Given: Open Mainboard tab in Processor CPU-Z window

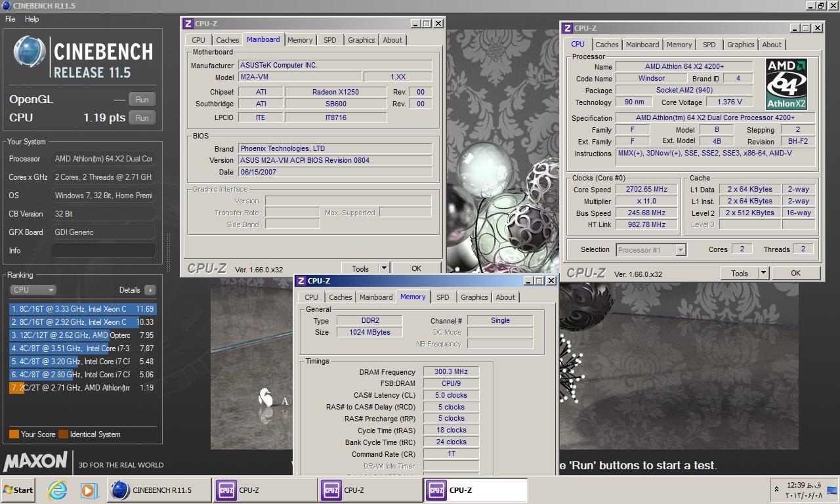Looking at the screenshot, I should [642, 45].
